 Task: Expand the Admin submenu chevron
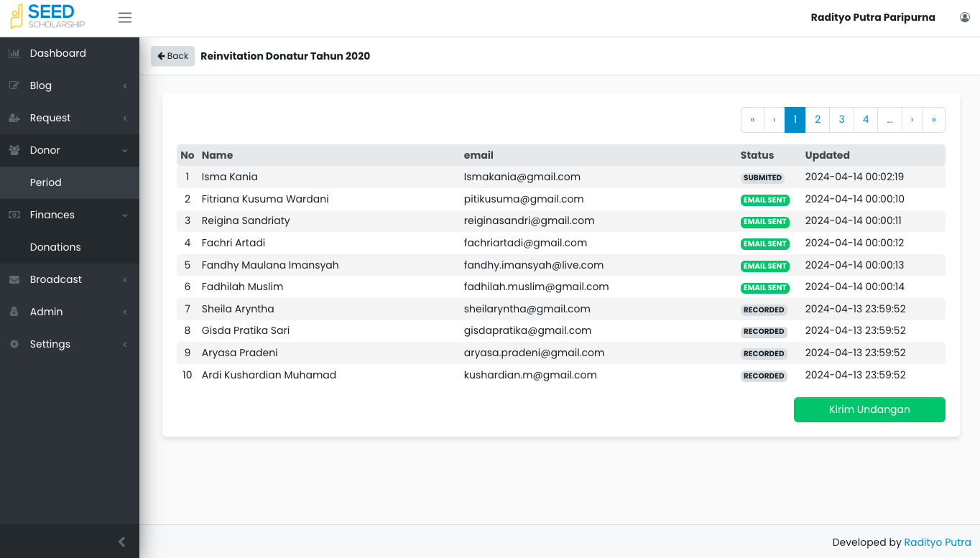(x=125, y=312)
